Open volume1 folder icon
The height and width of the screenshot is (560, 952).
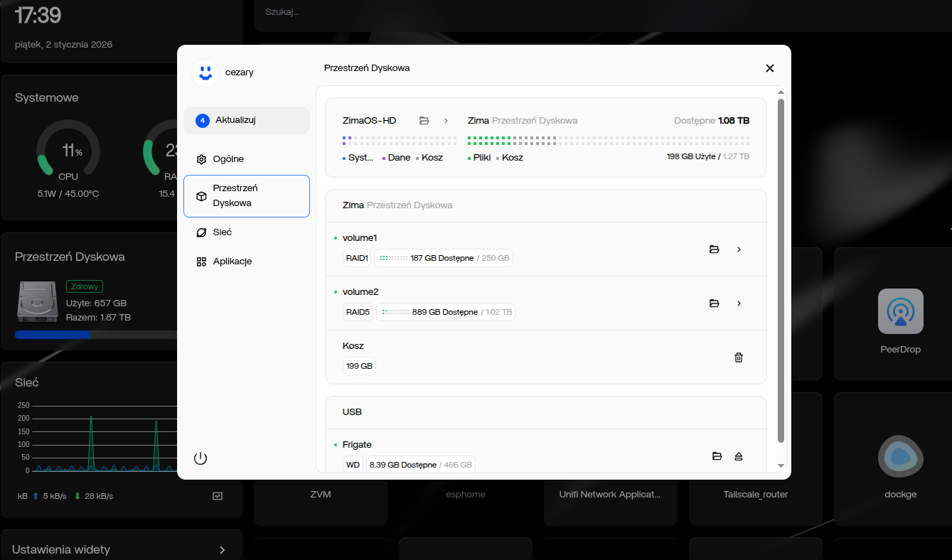click(x=715, y=249)
